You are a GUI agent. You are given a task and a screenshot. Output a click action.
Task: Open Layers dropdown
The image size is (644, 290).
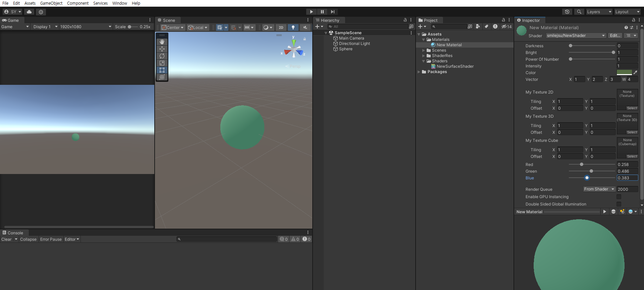click(599, 12)
